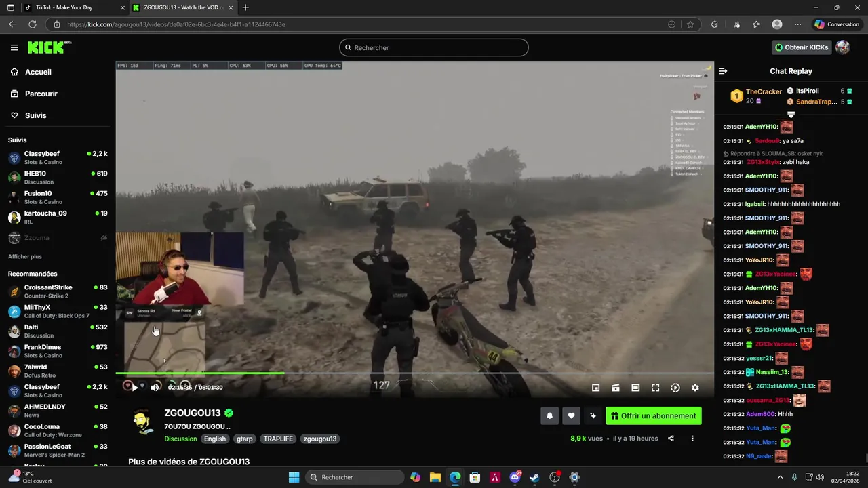Open the MiiThyX recommended channel

pos(58,311)
